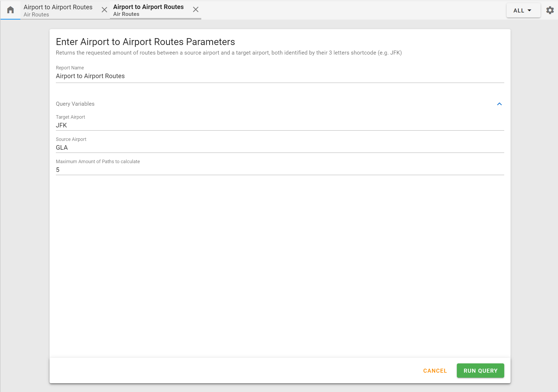Click the Source Airport input field
Image resolution: width=558 pixels, height=392 pixels.
click(279, 147)
